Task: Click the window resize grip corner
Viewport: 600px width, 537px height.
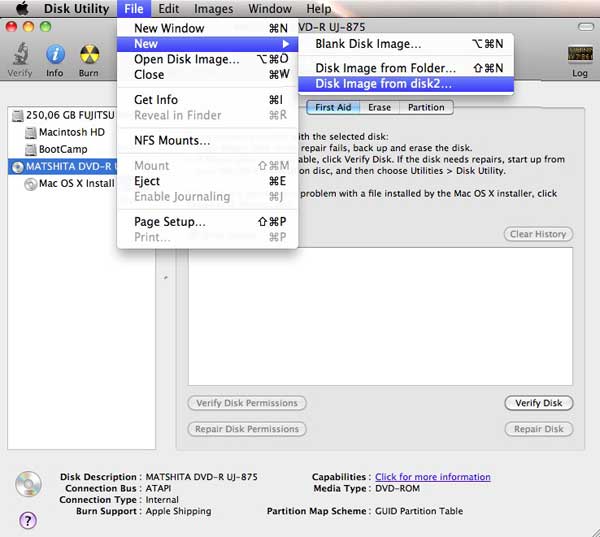Action: 595,532
